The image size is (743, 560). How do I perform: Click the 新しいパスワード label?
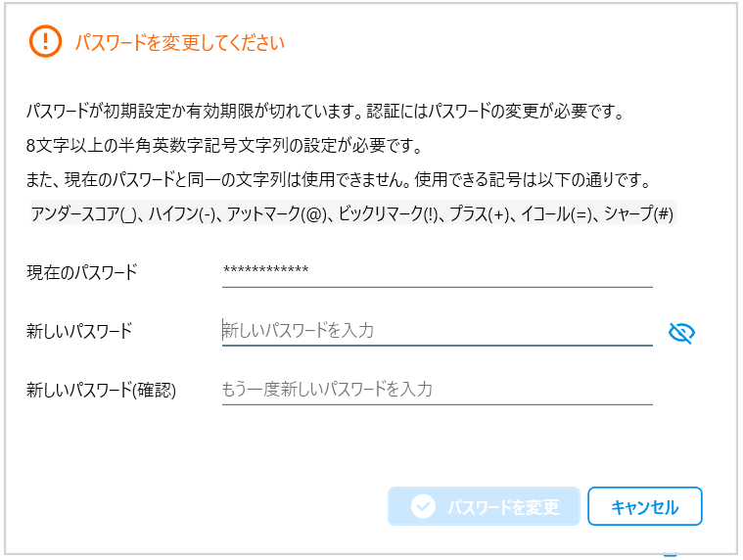click(79, 331)
